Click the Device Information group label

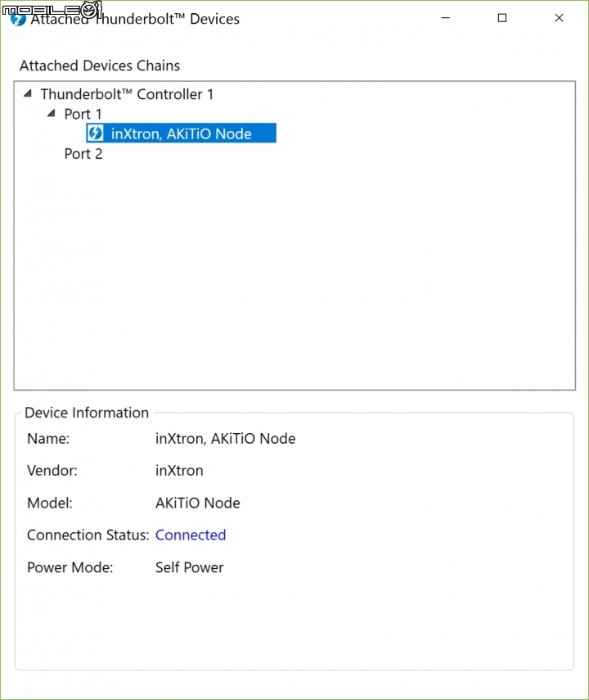pos(87,413)
